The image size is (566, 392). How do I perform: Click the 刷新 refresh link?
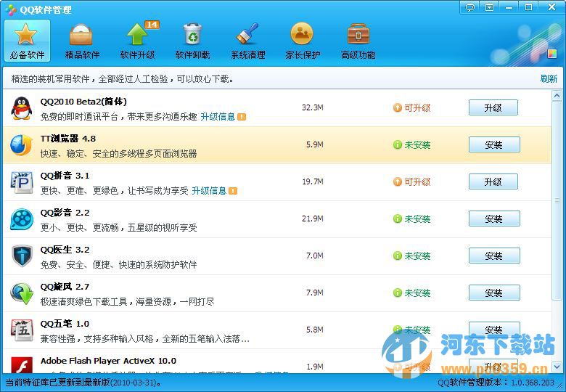click(549, 78)
